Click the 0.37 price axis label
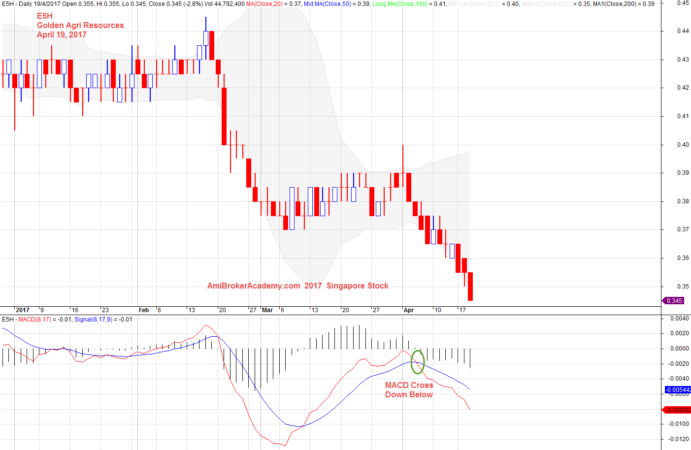The image size is (691, 450). (683, 229)
